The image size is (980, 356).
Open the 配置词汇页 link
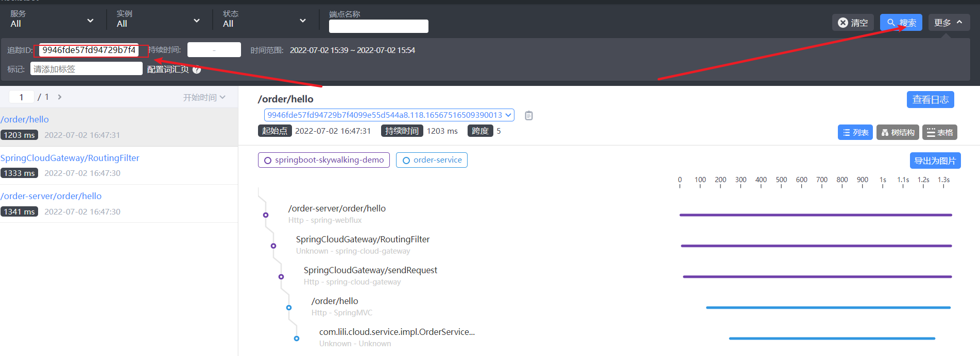168,69
